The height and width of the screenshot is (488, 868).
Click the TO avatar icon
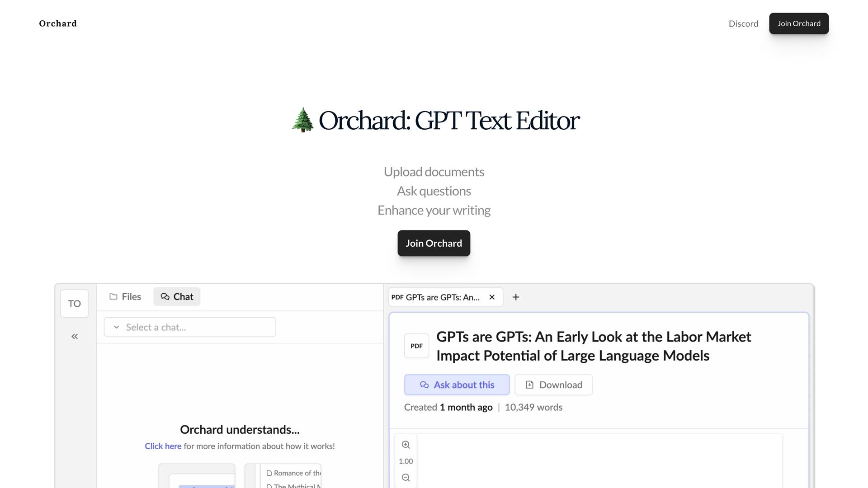coord(75,304)
